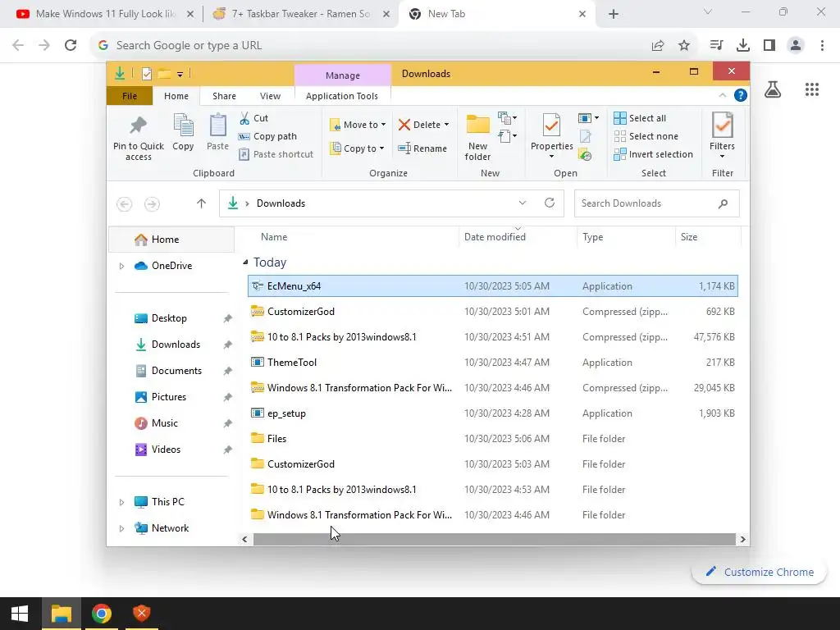This screenshot has width=840, height=630.
Task: Expand address bar history chevron
Action: coord(523,203)
